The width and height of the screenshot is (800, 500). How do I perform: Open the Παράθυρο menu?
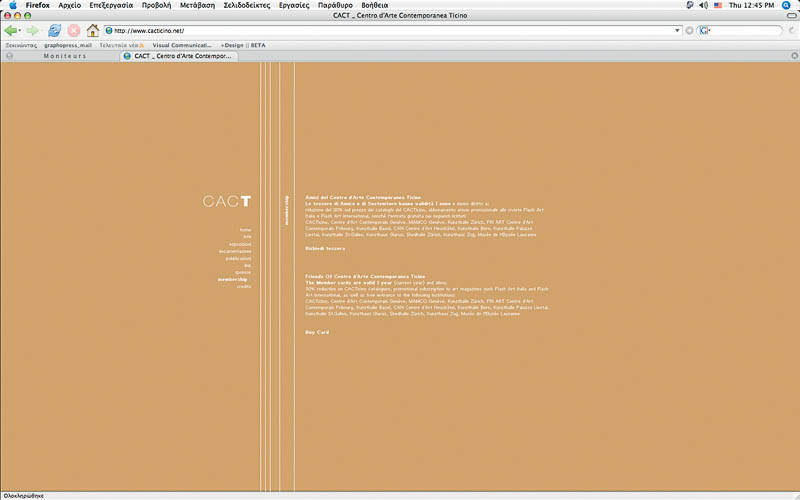[335, 5]
